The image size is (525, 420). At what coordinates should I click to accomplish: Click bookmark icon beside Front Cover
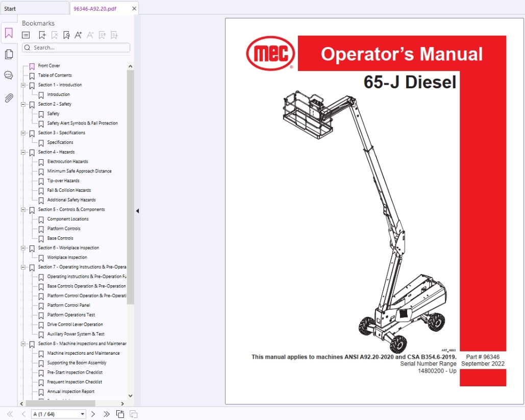pos(32,66)
